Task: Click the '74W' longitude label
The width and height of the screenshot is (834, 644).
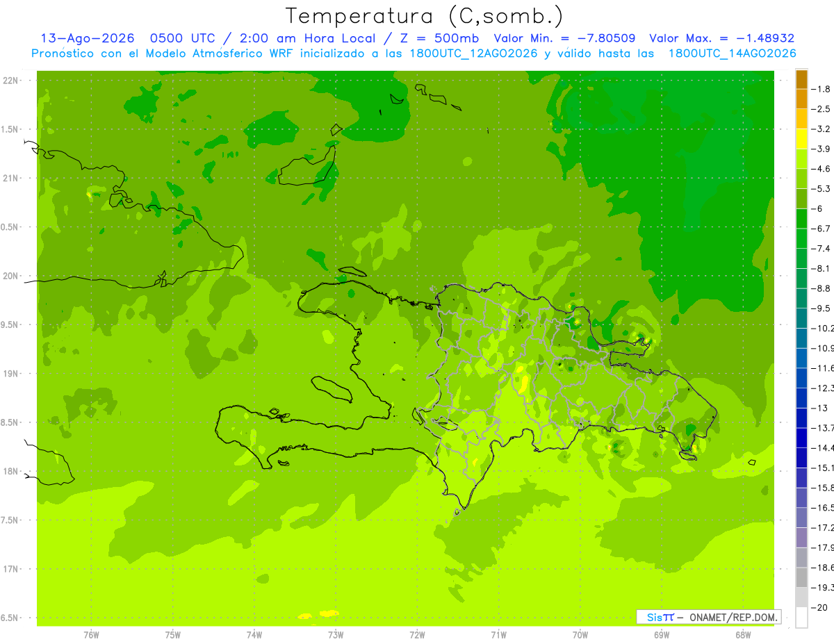Action: point(254,635)
